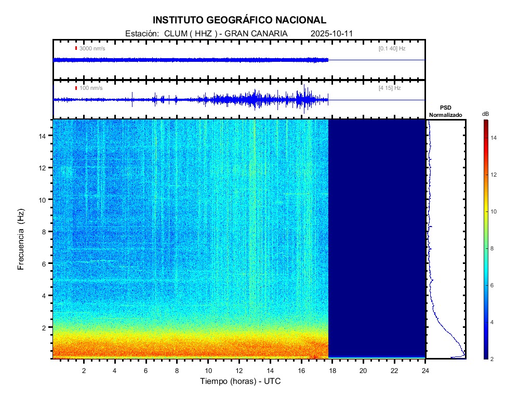This screenshot has height=399, width=532.
Task: Click the dB label above the color bar
Action: click(485, 113)
